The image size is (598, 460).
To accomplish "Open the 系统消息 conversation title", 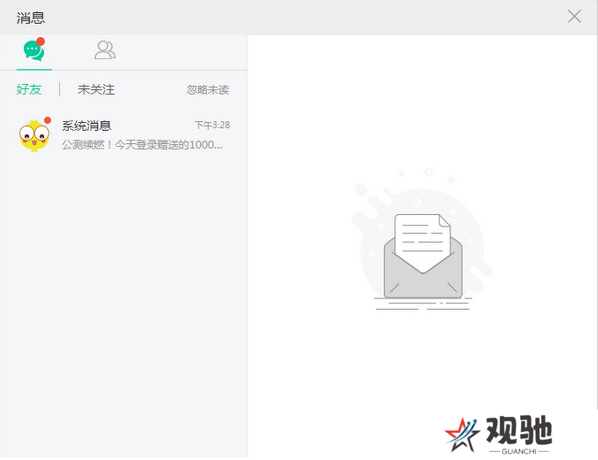I will coord(87,125).
